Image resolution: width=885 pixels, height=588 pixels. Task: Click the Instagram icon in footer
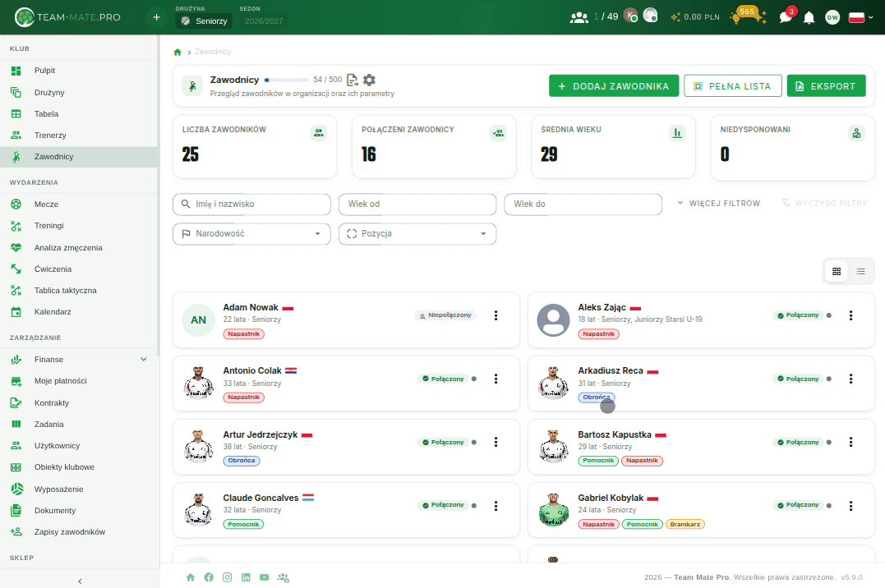coord(228,577)
